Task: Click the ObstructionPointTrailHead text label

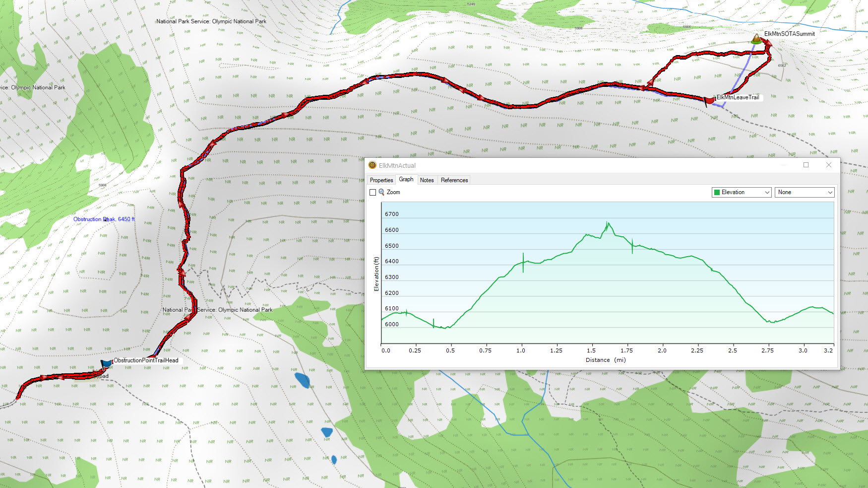Action: pyautogui.click(x=146, y=360)
